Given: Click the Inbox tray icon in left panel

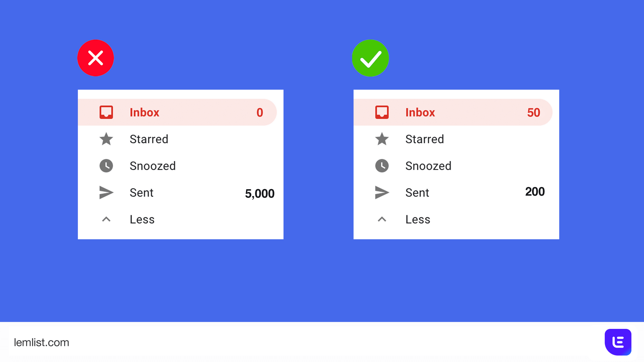Looking at the screenshot, I should (106, 112).
